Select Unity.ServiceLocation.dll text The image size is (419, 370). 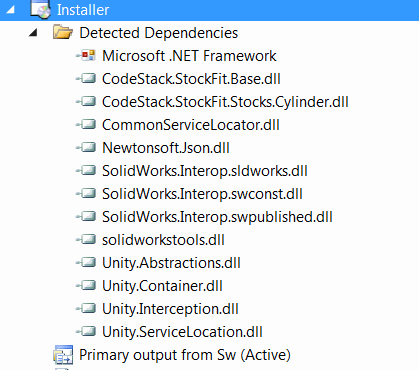pyautogui.click(x=182, y=332)
